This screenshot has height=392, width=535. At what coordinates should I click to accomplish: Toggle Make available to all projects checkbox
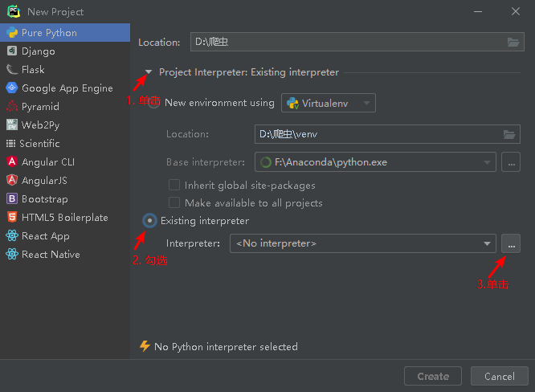174,203
